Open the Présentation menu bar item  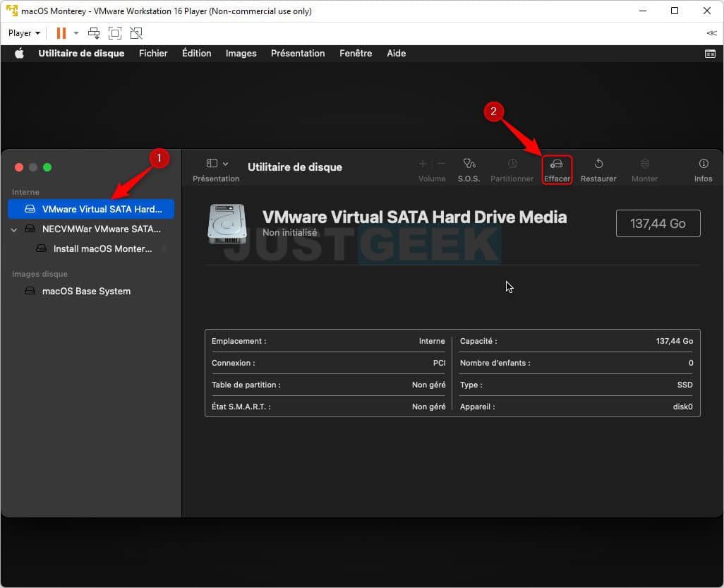[x=298, y=53]
